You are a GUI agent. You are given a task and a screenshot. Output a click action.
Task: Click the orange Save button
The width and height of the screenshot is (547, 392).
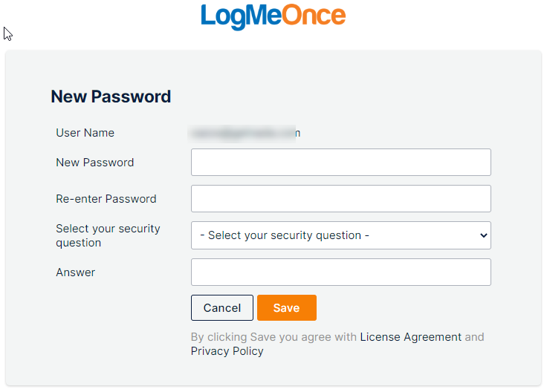pyautogui.click(x=287, y=307)
